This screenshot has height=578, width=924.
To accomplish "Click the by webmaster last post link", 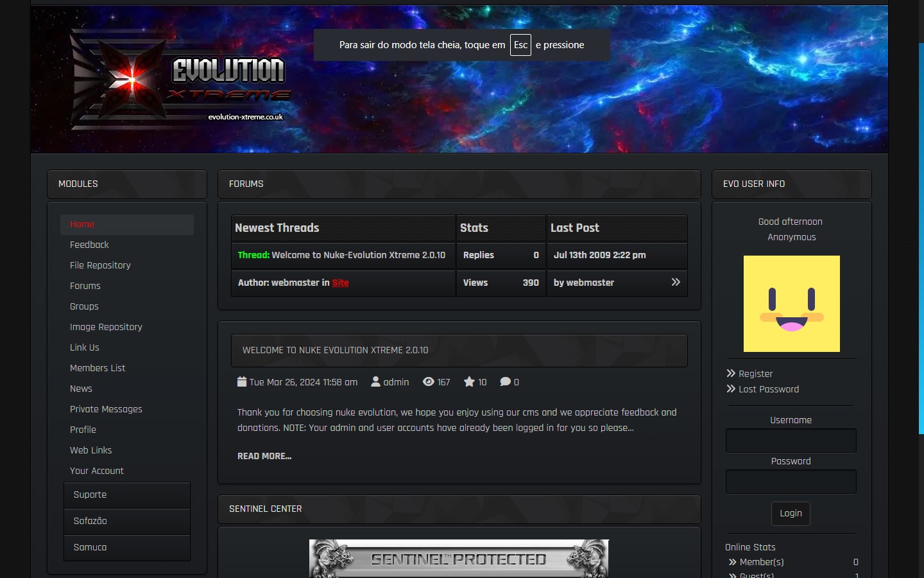I will (584, 283).
